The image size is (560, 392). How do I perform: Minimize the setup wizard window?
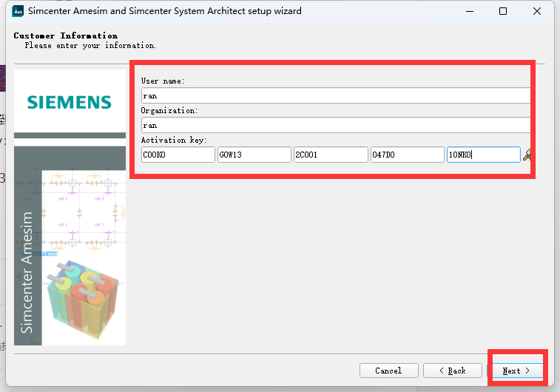click(x=470, y=11)
